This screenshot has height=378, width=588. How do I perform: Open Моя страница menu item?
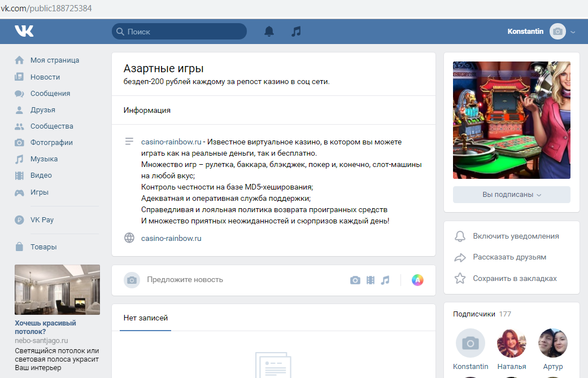(55, 60)
